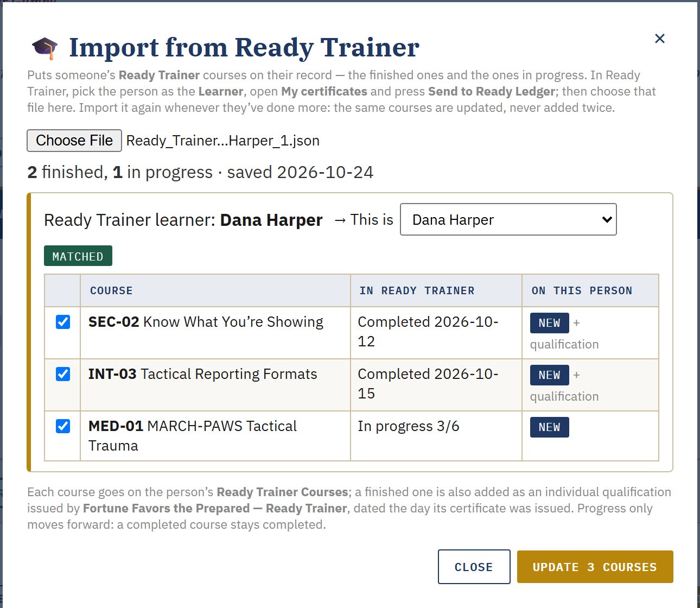Viewport: 700px width, 608px height.
Task: Uncheck the MED-01 course checkbox
Action: click(x=63, y=426)
